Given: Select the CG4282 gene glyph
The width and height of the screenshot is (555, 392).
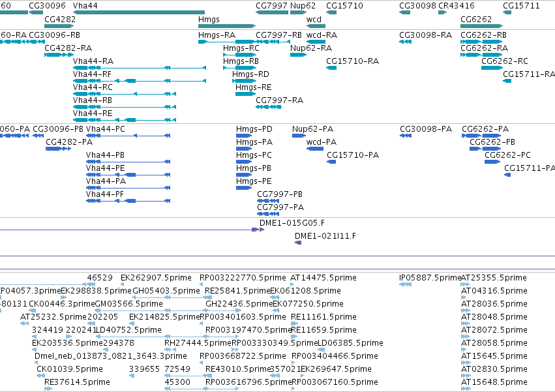Looking at the screenshot, I should [59, 26].
